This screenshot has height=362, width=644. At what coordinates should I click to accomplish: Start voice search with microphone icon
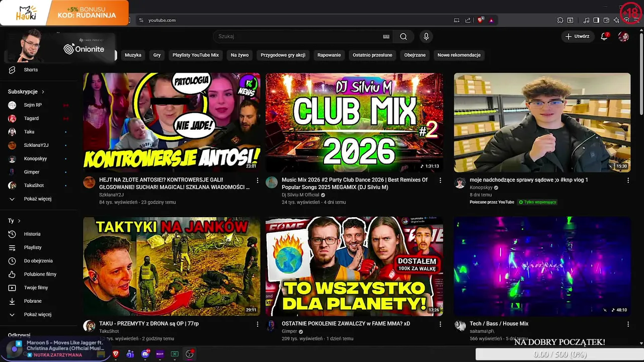pos(426,36)
